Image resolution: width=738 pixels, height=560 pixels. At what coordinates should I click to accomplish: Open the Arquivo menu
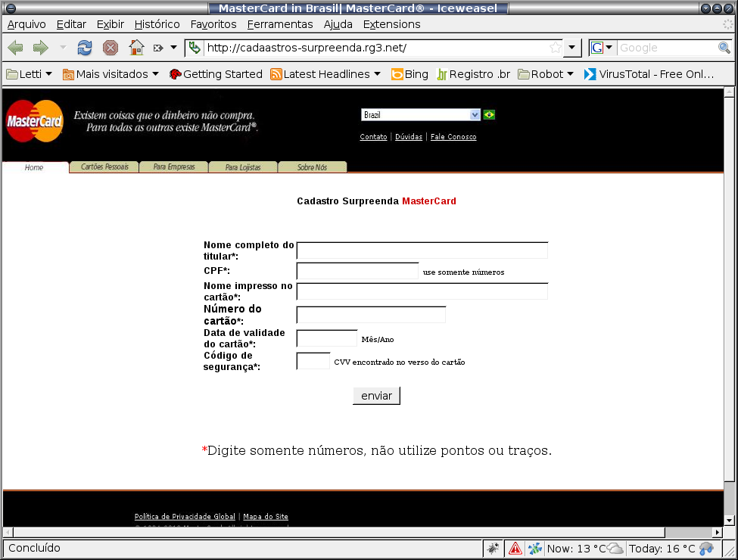click(x=26, y=24)
